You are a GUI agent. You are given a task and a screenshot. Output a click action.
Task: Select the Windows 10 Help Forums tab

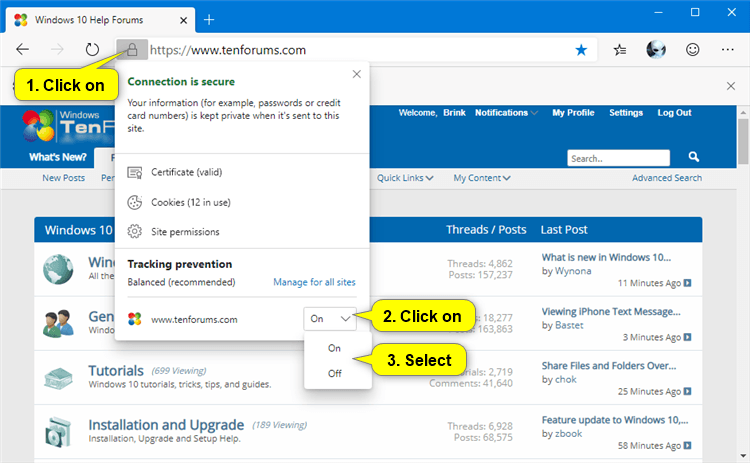click(x=100, y=20)
